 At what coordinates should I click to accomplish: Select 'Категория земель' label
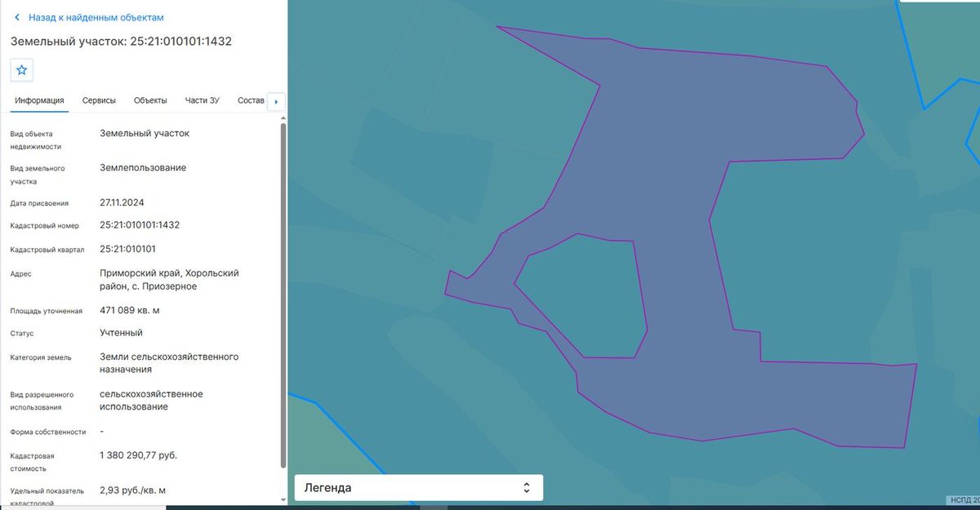(41, 357)
